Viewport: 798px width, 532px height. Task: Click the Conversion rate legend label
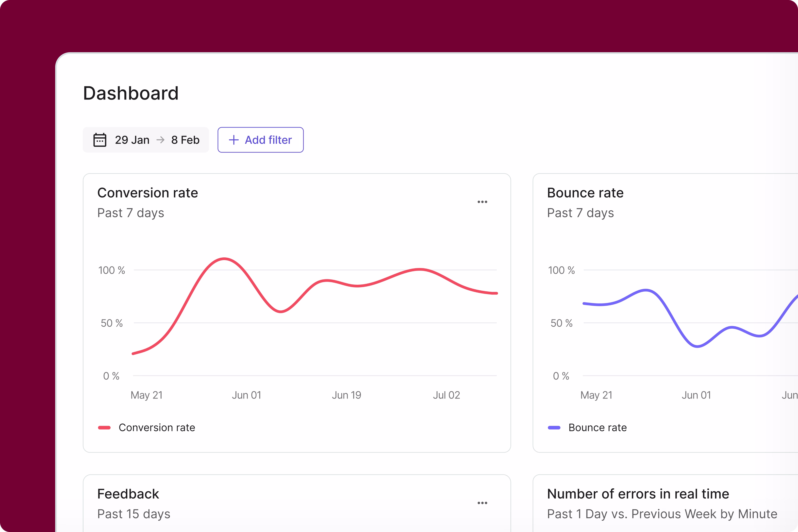[x=157, y=428]
